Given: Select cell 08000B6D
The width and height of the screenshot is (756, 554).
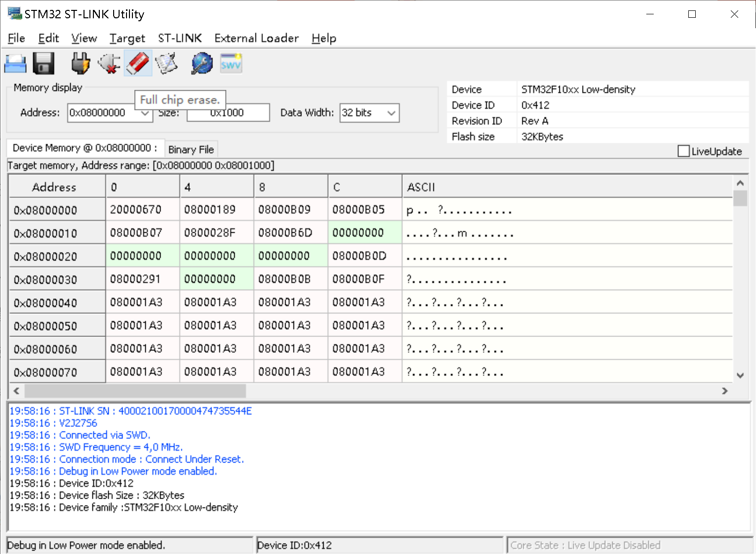Looking at the screenshot, I should coord(291,233).
